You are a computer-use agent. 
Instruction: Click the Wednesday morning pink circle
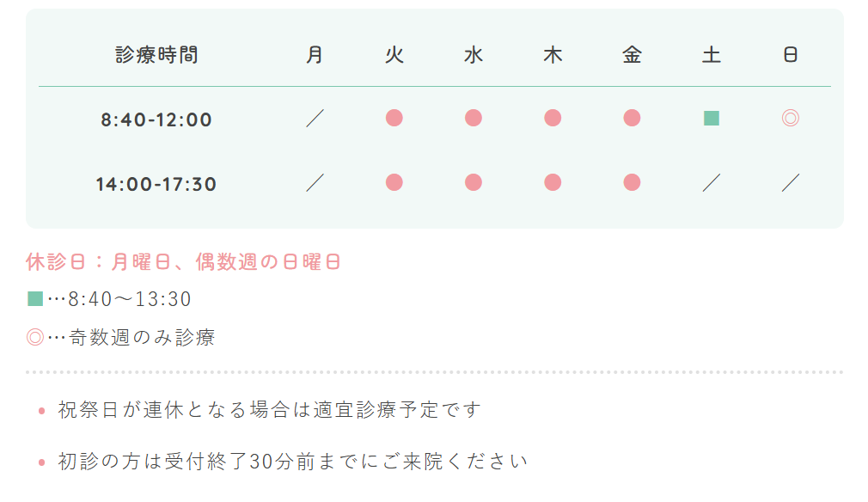pos(474,118)
